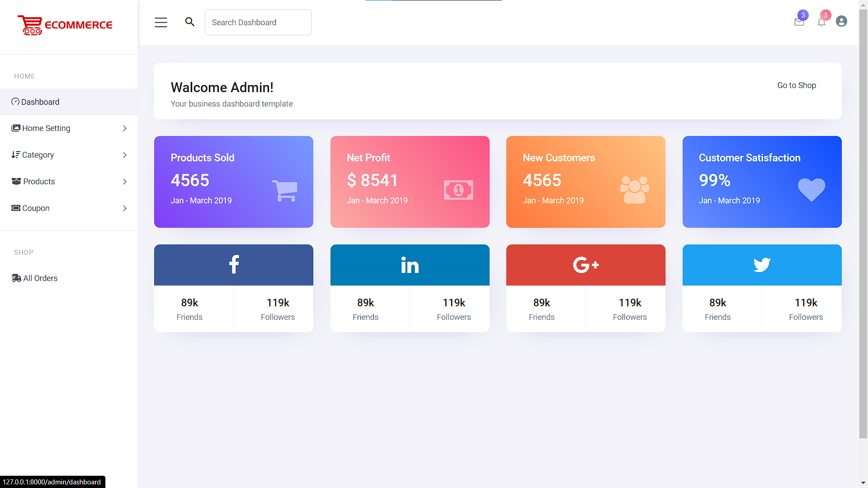This screenshot has height=488, width=868.
Task: Click the ECOMMERCE cart logo
Action: point(65,25)
